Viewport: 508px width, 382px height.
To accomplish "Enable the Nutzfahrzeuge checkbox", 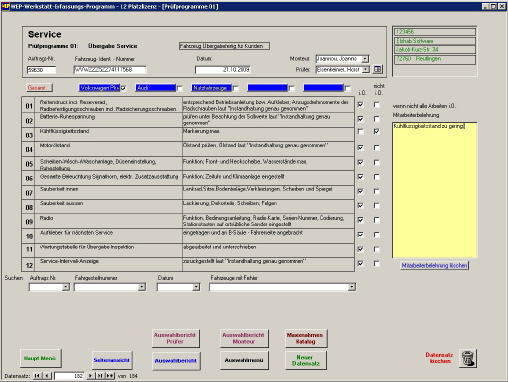I will point(236,88).
